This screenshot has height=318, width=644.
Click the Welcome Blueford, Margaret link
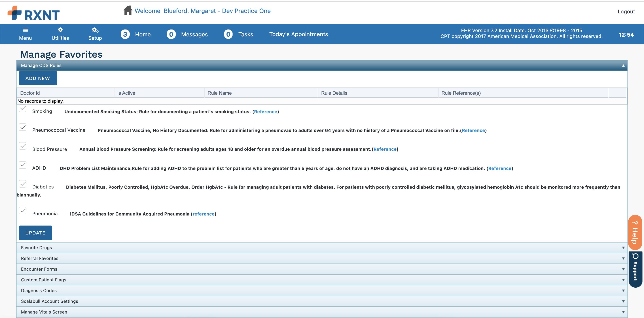pyautogui.click(x=203, y=11)
